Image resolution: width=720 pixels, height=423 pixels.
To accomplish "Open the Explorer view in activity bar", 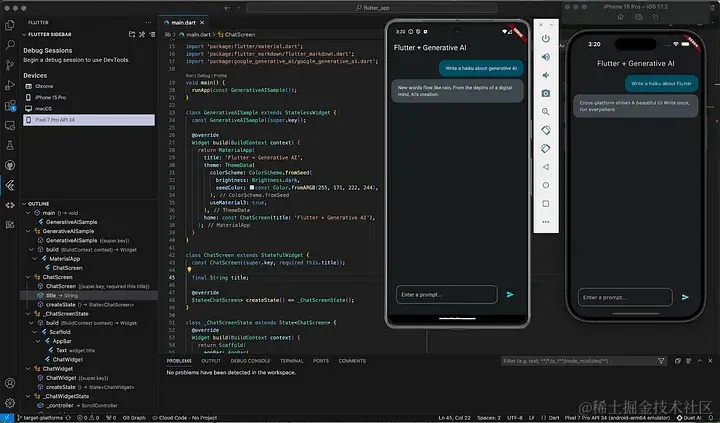I will click(x=10, y=25).
